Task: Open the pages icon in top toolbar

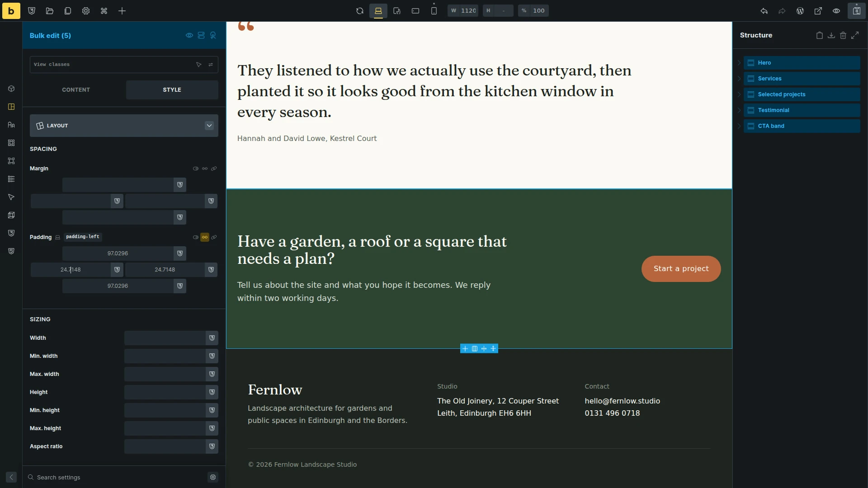Action: pos(68,11)
